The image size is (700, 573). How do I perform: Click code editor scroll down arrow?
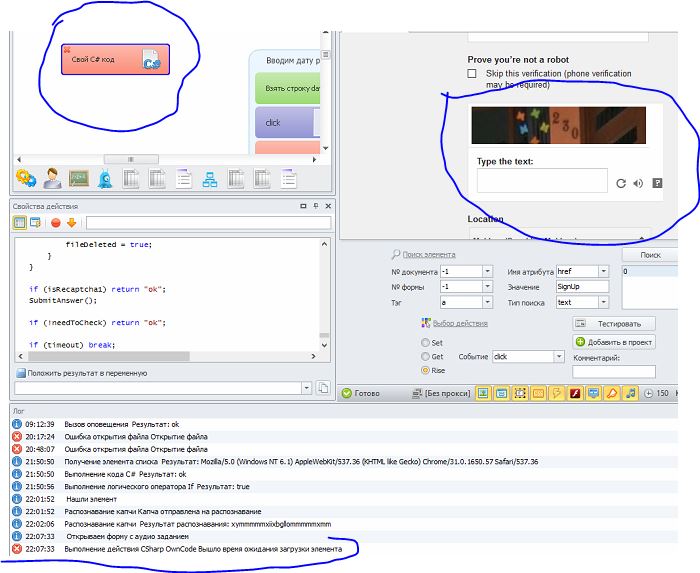pyautogui.click(x=324, y=345)
